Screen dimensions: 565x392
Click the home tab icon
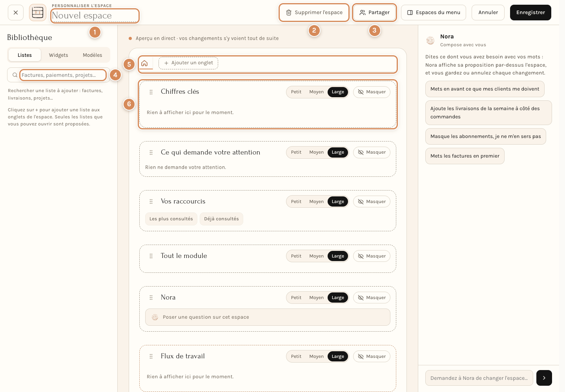pos(144,63)
